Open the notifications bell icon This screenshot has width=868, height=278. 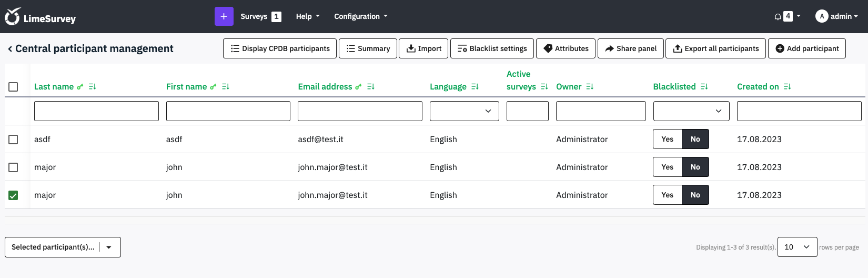click(x=778, y=17)
